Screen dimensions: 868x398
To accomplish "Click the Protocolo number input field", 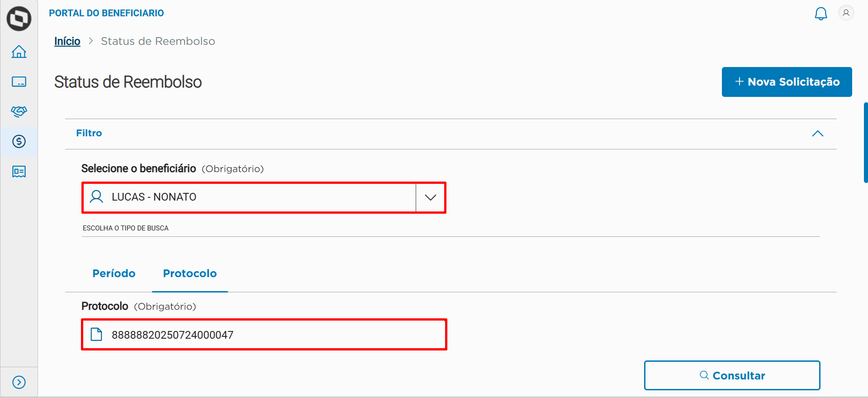I will pos(264,335).
